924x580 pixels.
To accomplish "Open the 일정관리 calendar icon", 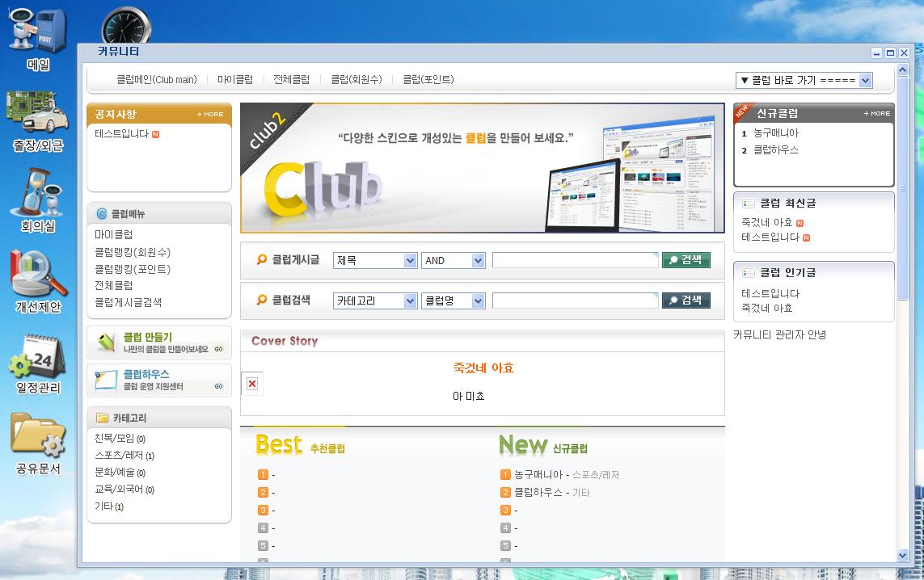I will pyautogui.click(x=37, y=356).
